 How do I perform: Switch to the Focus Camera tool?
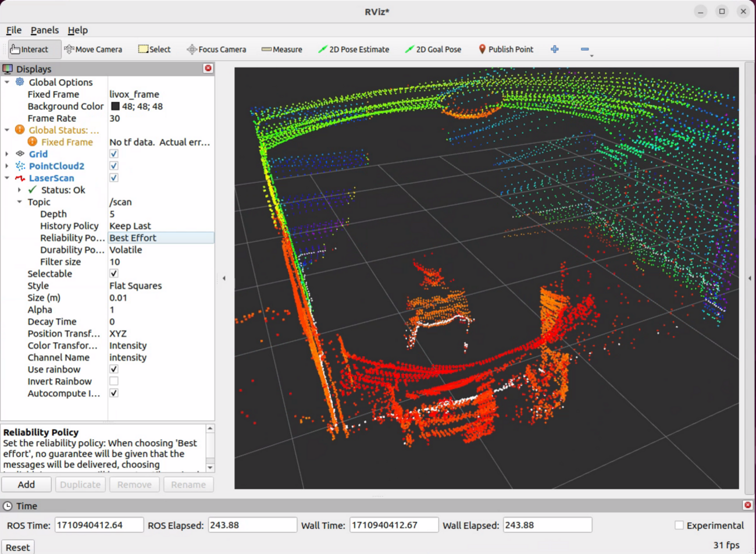coord(216,49)
